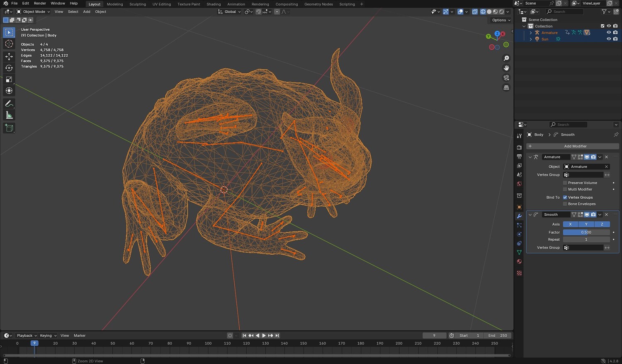
Task: Open the Physics properties tab
Action: tap(519, 234)
